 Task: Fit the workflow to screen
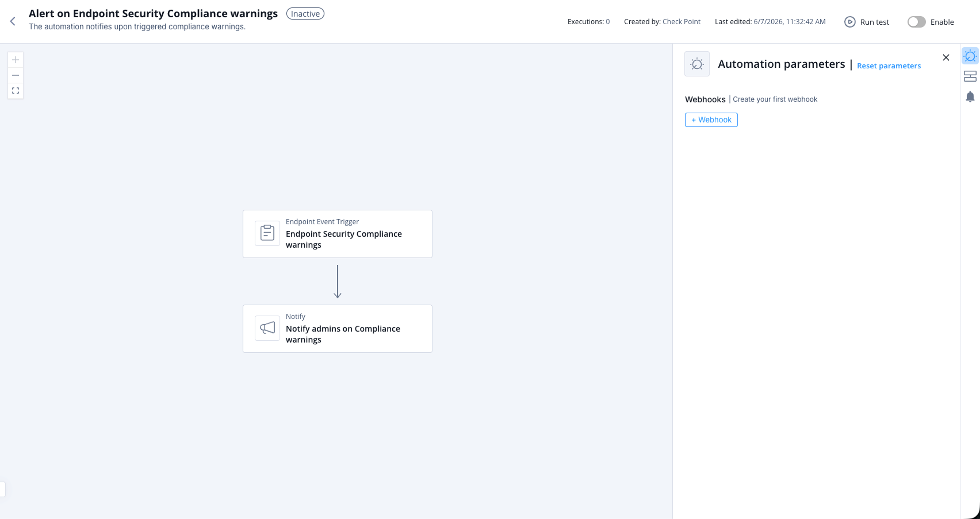(x=15, y=90)
